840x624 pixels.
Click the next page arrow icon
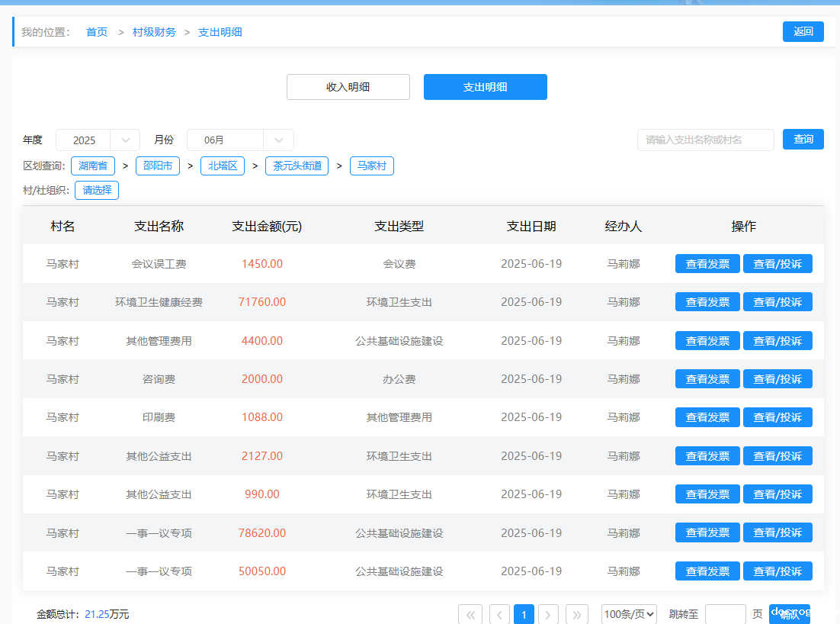point(548,615)
